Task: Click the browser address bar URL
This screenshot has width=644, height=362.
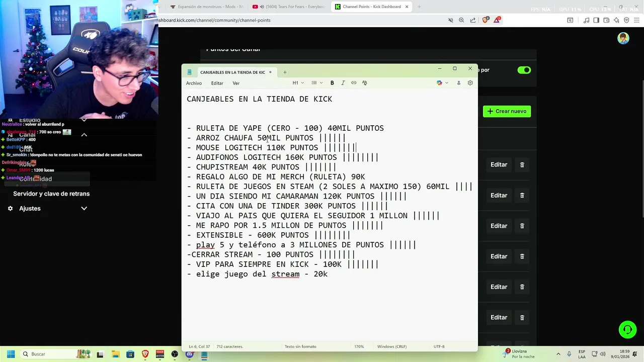Action: coord(215,20)
